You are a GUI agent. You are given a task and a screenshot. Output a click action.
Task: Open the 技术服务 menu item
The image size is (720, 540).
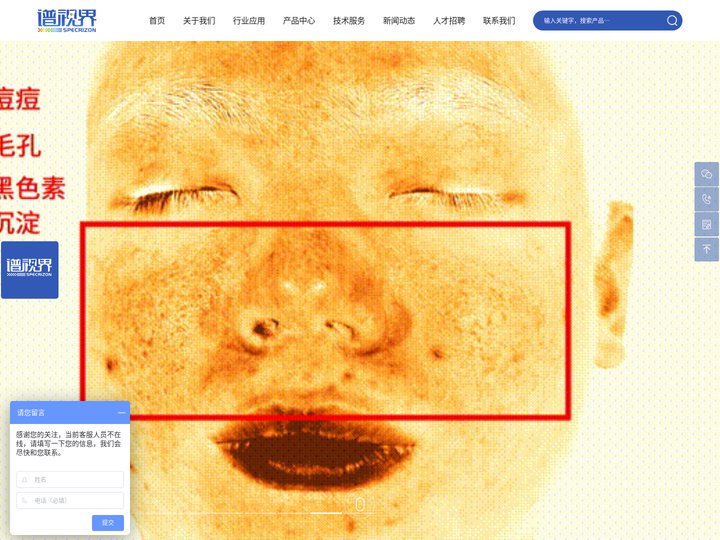click(x=349, y=21)
